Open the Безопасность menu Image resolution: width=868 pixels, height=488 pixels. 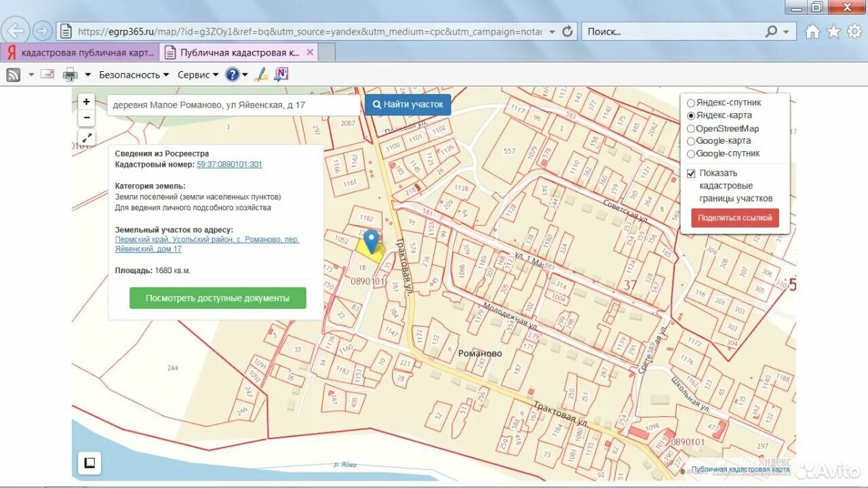click(133, 75)
